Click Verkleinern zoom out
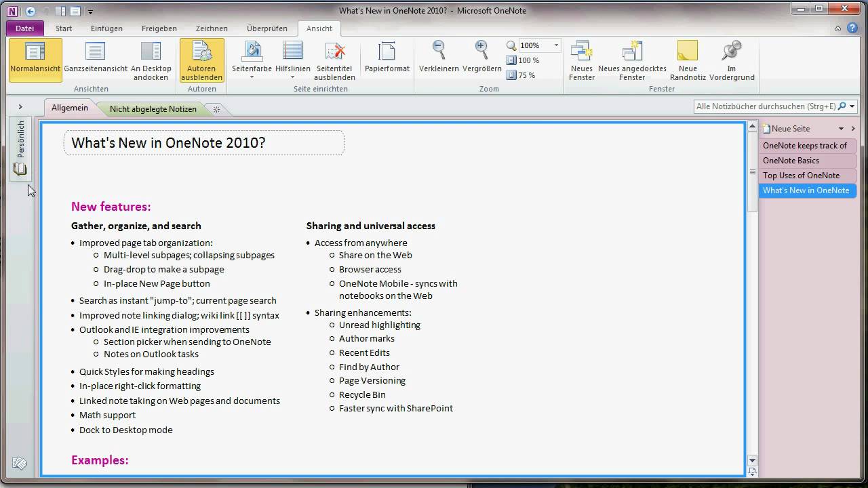 [439, 58]
